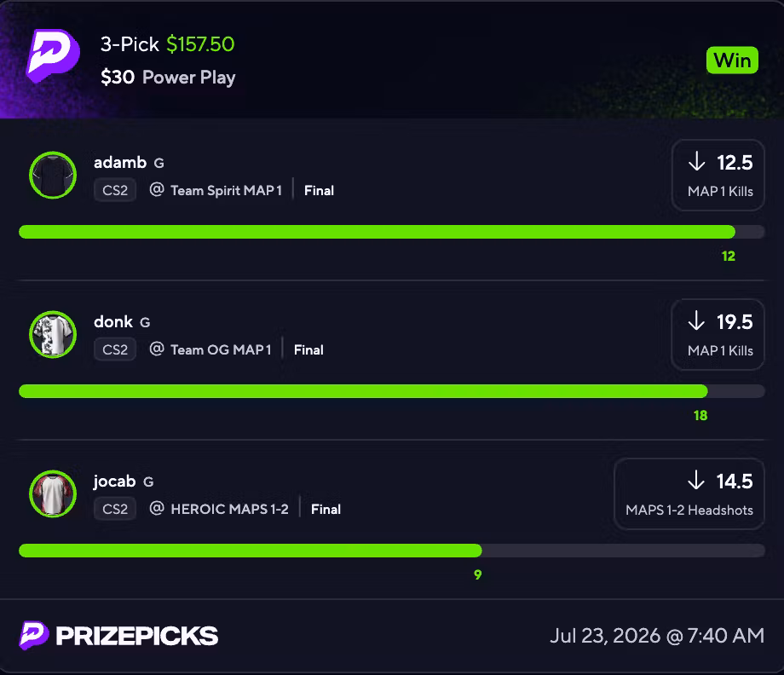This screenshot has height=675, width=784.
Task: Click the $157.50 payout amount
Action: [x=200, y=44]
